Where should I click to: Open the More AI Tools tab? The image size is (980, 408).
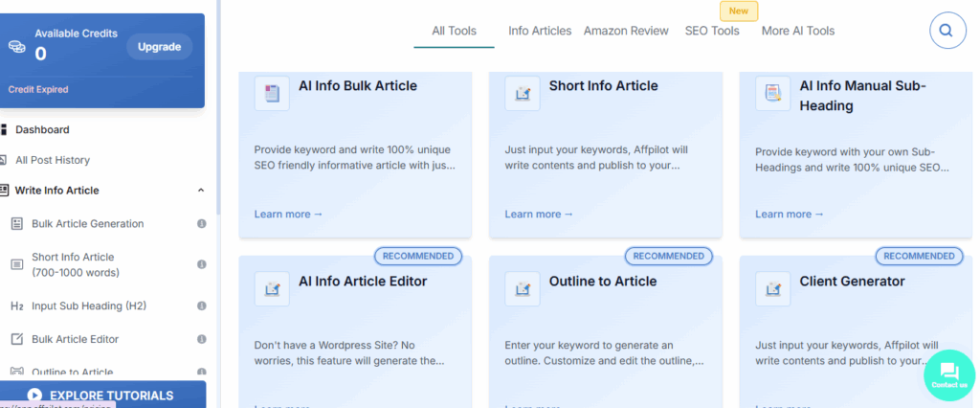(x=798, y=31)
